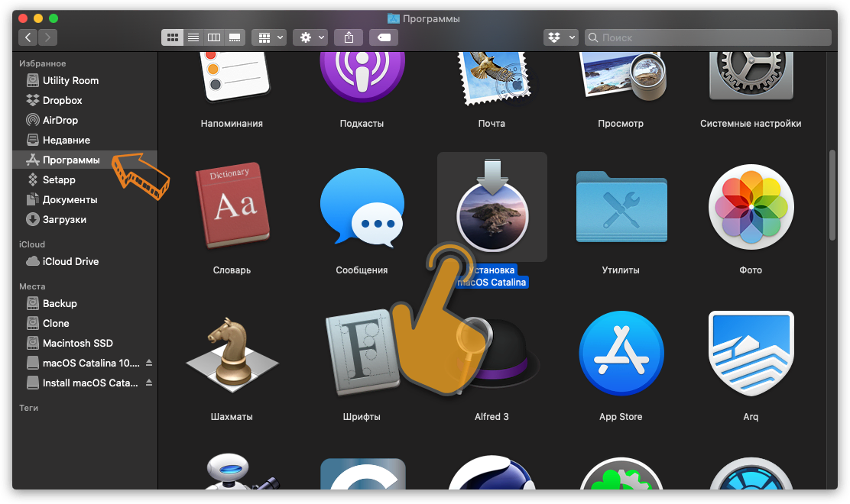850x504 pixels.
Task: Open the Font Book app (Шрифты)
Action: point(361,353)
